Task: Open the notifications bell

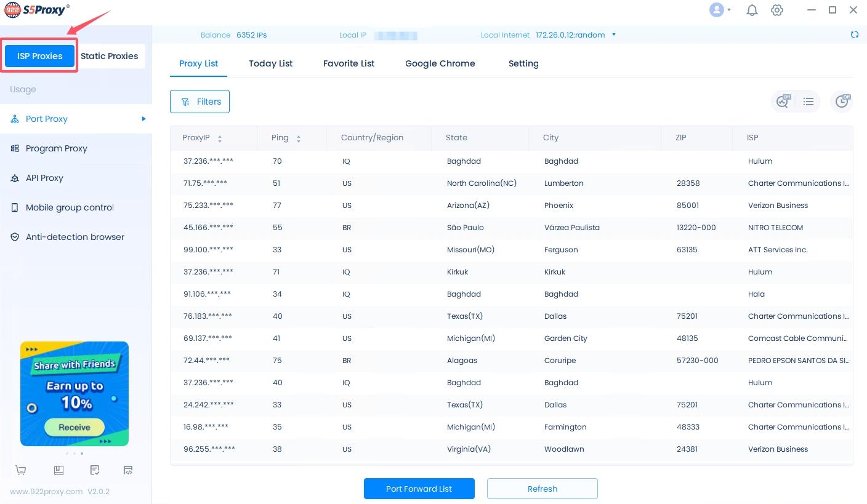Action: 752,10
